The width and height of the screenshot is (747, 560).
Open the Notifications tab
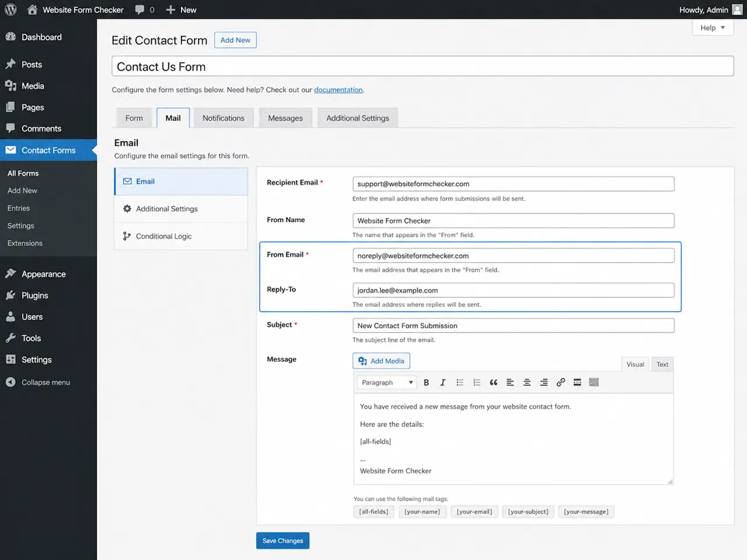[224, 118]
